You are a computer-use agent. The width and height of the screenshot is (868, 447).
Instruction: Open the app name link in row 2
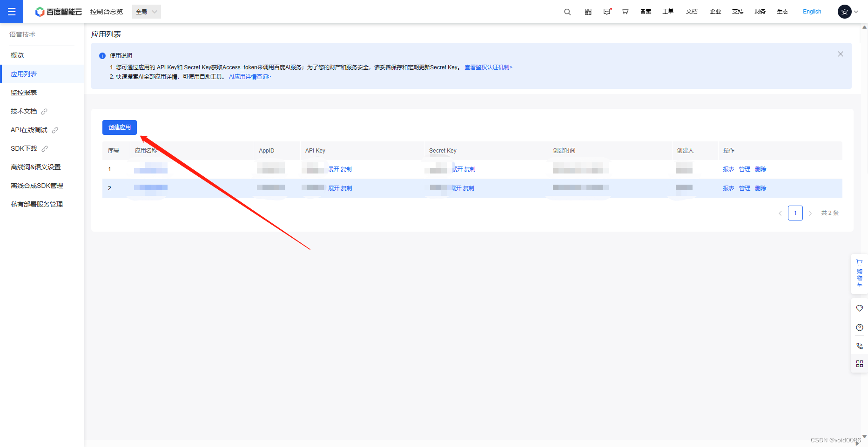click(x=151, y=187)
